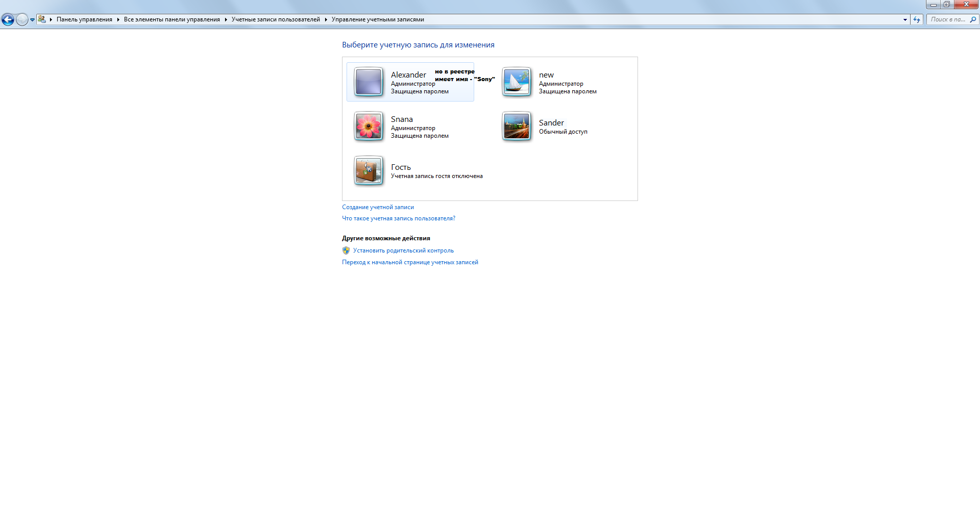The height and width of the screenshot is (530, 980).
Task: Open the address bar history dropdown
Action: 905,19
